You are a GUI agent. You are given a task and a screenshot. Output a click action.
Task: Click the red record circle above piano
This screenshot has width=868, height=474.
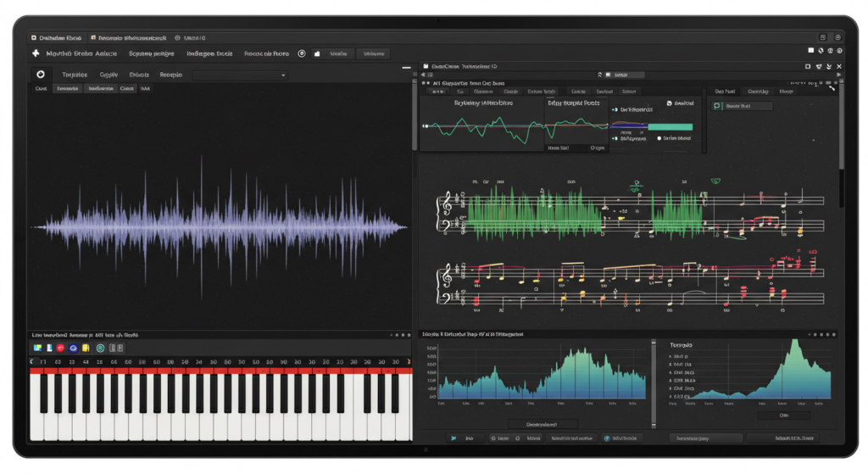(x=60, y=348)
